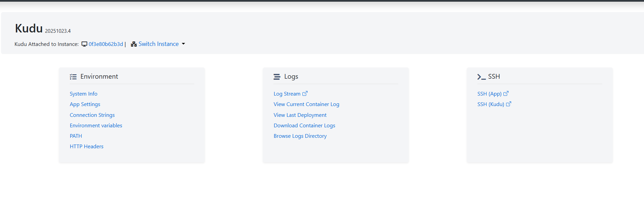The image size is (644, 207).
Task: Show HTTP Headers
Action: click(86, 147)
